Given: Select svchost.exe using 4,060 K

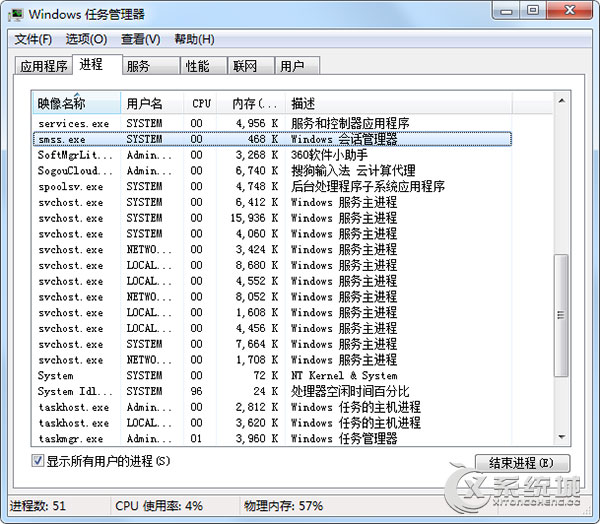Looking at the screenshot, I should [x=272, y=233].
